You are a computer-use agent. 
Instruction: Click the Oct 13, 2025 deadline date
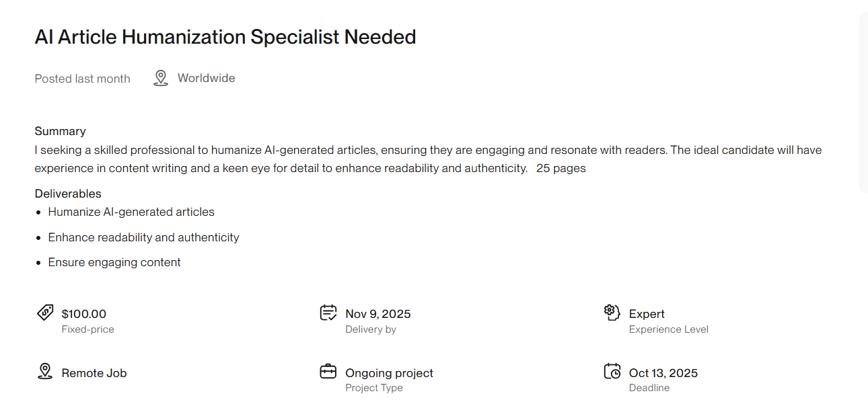pos(663,373)
